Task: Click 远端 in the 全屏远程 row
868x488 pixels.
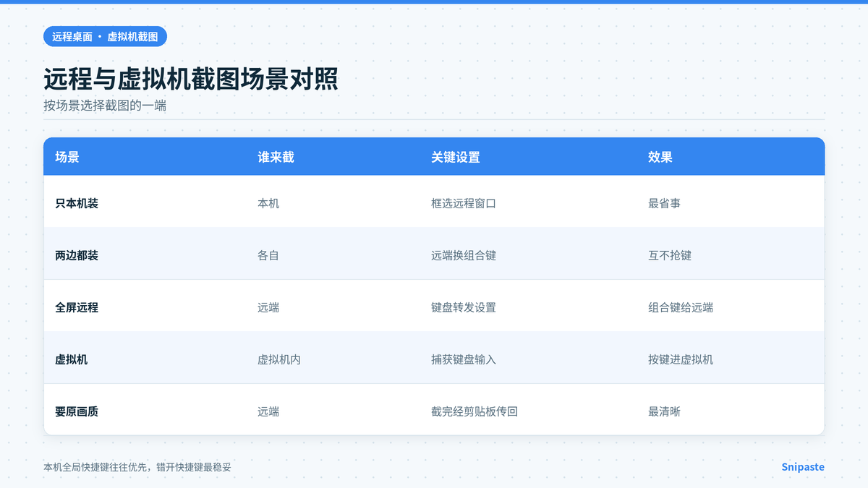Action: (x=268, y=307)
